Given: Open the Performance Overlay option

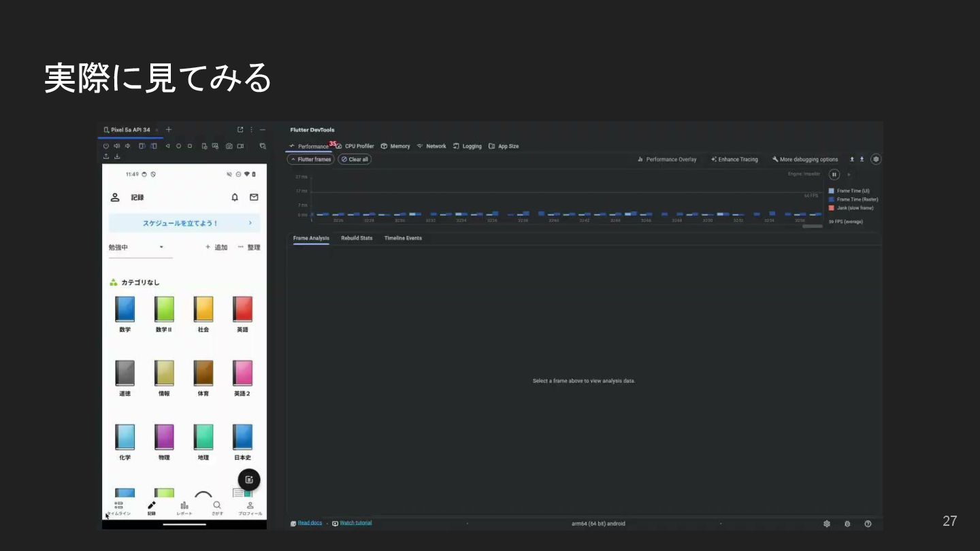Looking at the screenshot, I should click(667, 159).
